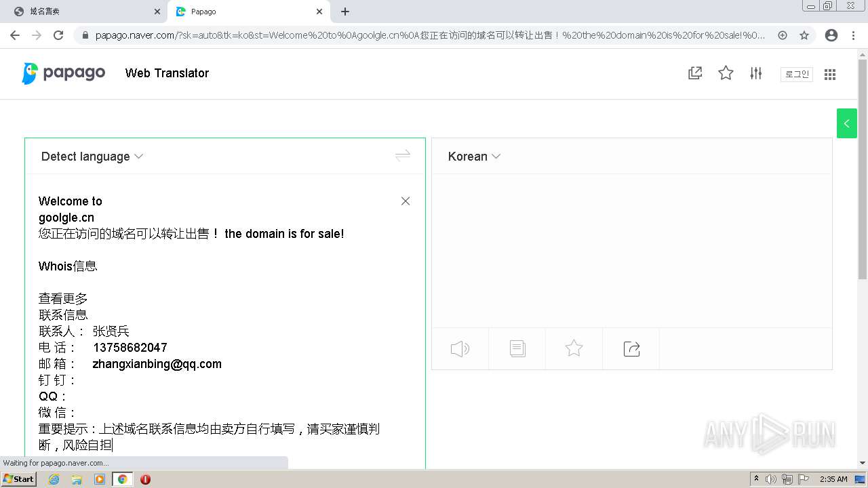Image resolution: width=868 pixels, height=488 pixels.
Task: Reload the current page
Action: [x=58, y=35]
